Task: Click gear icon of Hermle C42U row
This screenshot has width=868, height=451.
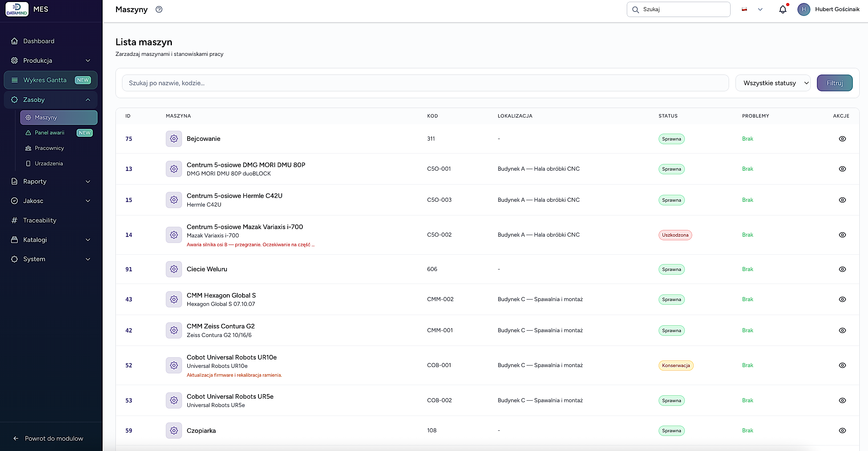Action: pos(174,200)
